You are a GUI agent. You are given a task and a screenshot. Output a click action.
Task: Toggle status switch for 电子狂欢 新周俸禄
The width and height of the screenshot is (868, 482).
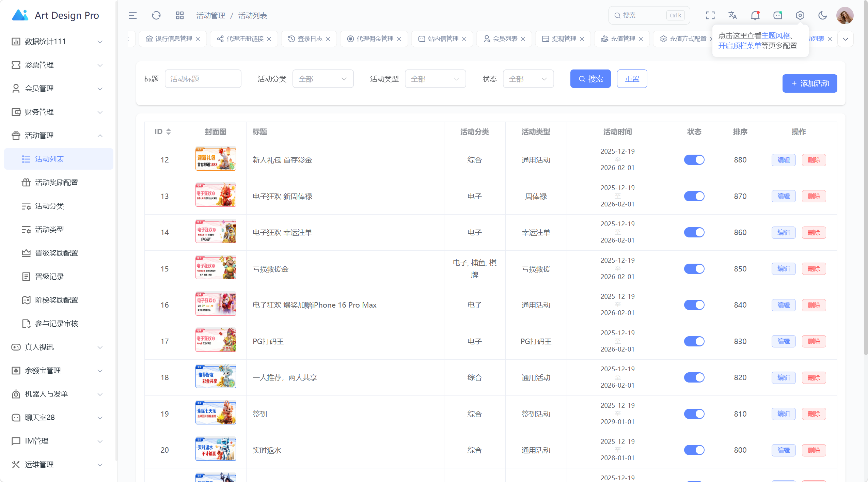click(x=694, y=196)
